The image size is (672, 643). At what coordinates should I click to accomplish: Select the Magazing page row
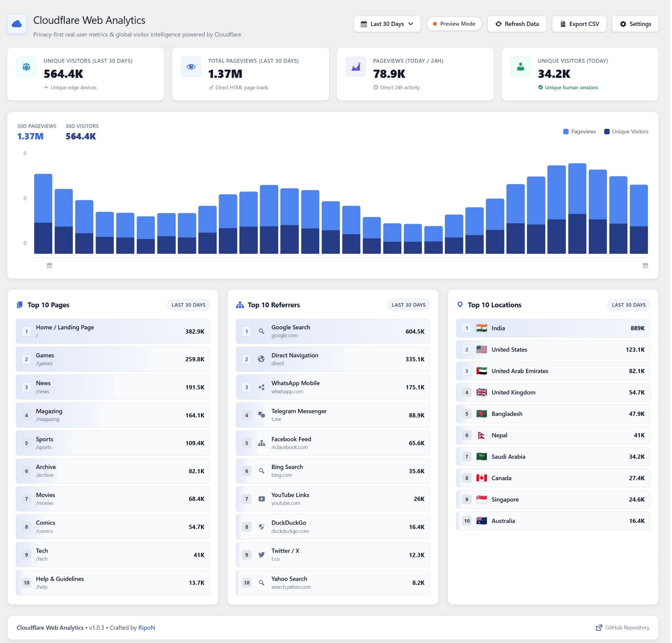click(113, 415)
